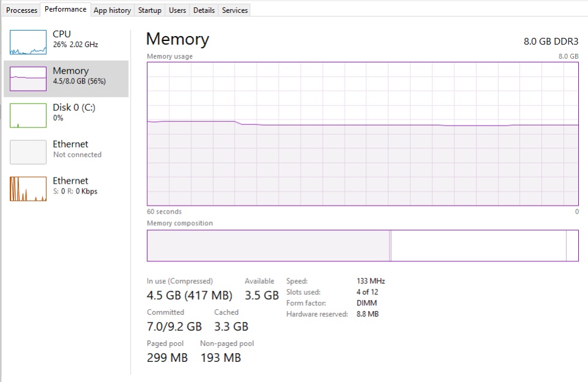
Task: Select the active Ethernet orange graph thumbnail
Action: [28, 189]
